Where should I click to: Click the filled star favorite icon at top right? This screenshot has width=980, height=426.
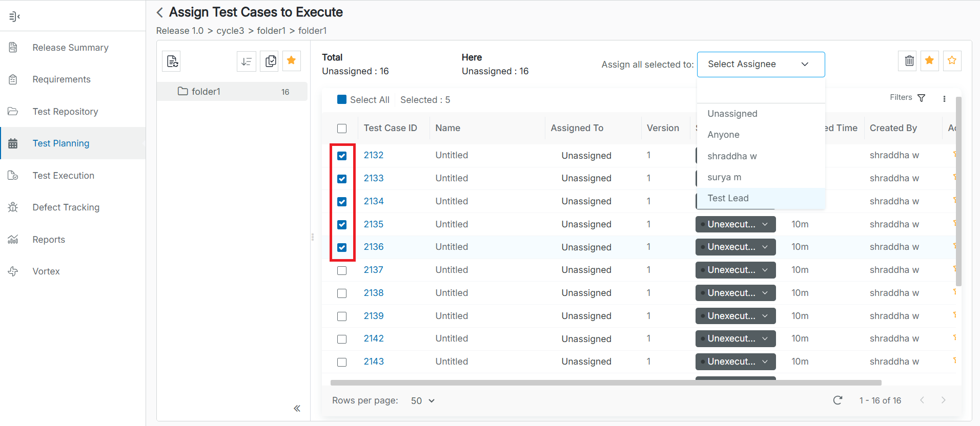[929, 61]
